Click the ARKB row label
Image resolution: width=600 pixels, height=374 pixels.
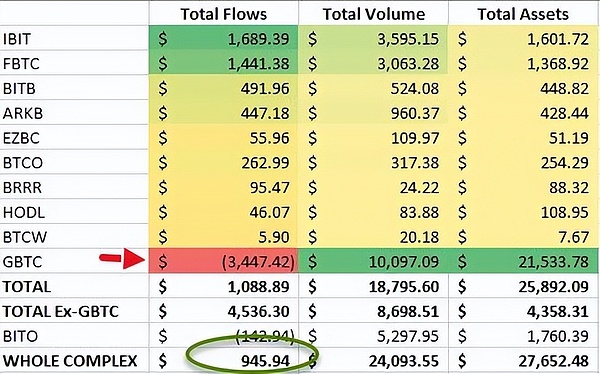(23, 113)
